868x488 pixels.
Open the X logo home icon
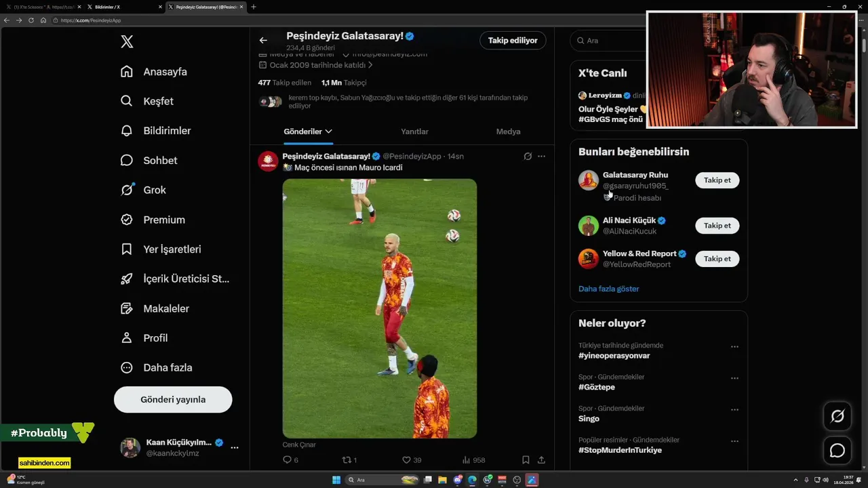click(127, 42)
